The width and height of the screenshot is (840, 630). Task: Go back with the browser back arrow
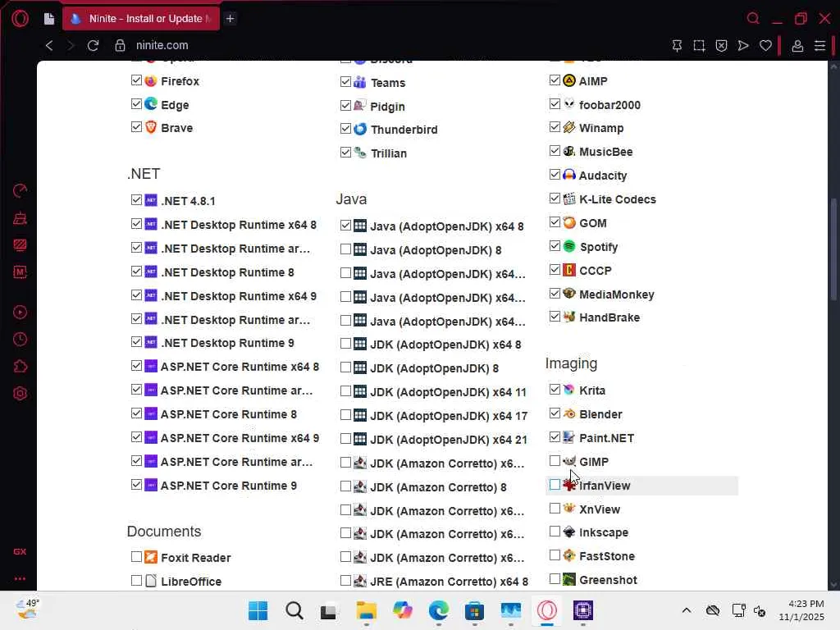pos(49,46)
